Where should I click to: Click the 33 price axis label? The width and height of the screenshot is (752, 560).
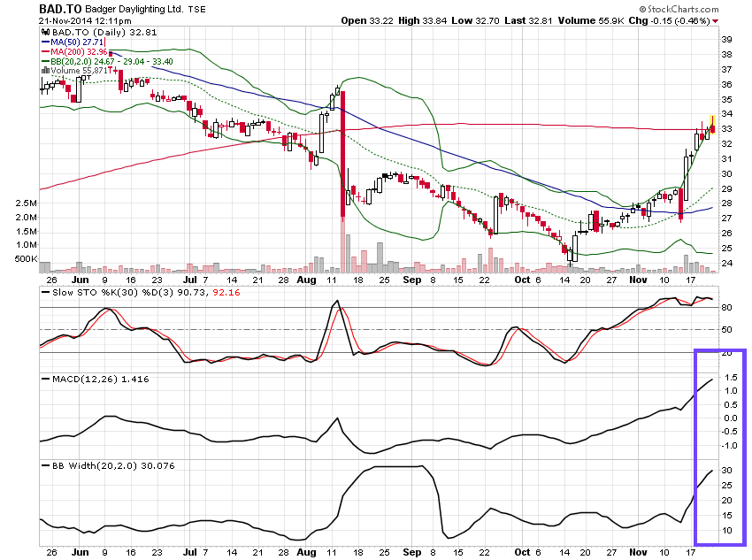pyautogui.click(x=727, y=129)
